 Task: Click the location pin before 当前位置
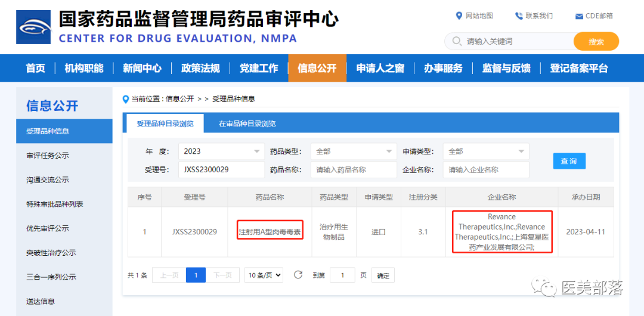126,99
